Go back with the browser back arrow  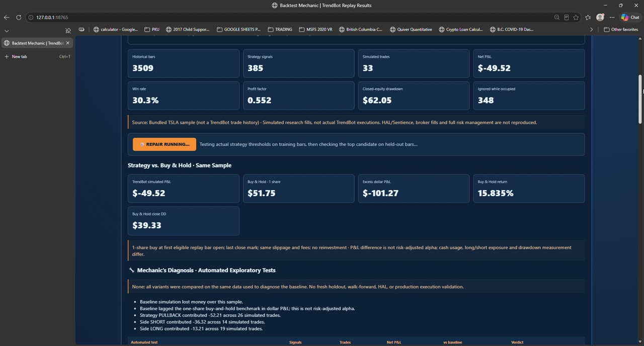point(7,17)
